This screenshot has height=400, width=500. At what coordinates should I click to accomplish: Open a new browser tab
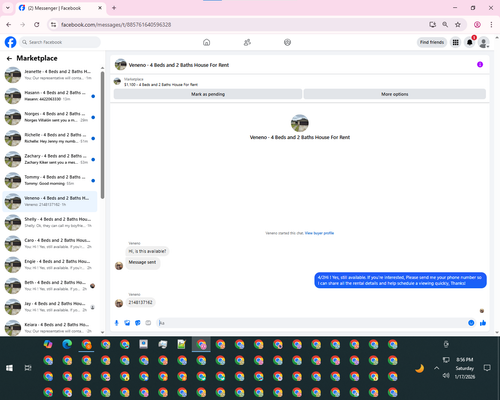pyautogui.click(x=114, y=8)
